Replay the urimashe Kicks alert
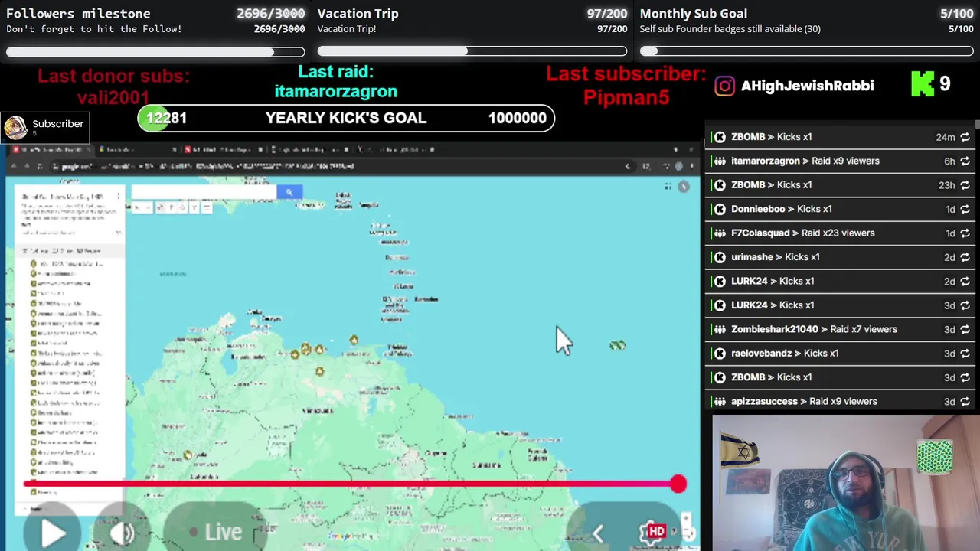Image resolution: width=980 pixels, height=551 pixels. [965, 257]
